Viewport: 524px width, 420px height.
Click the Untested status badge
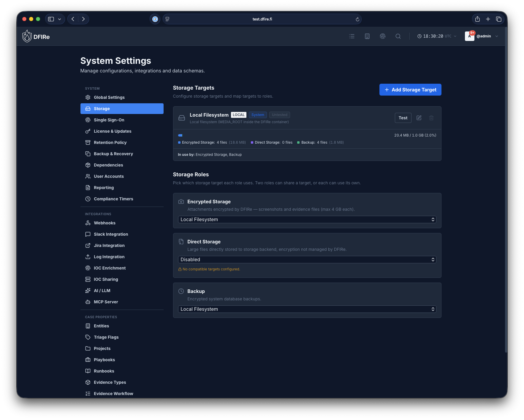[280, 115]
